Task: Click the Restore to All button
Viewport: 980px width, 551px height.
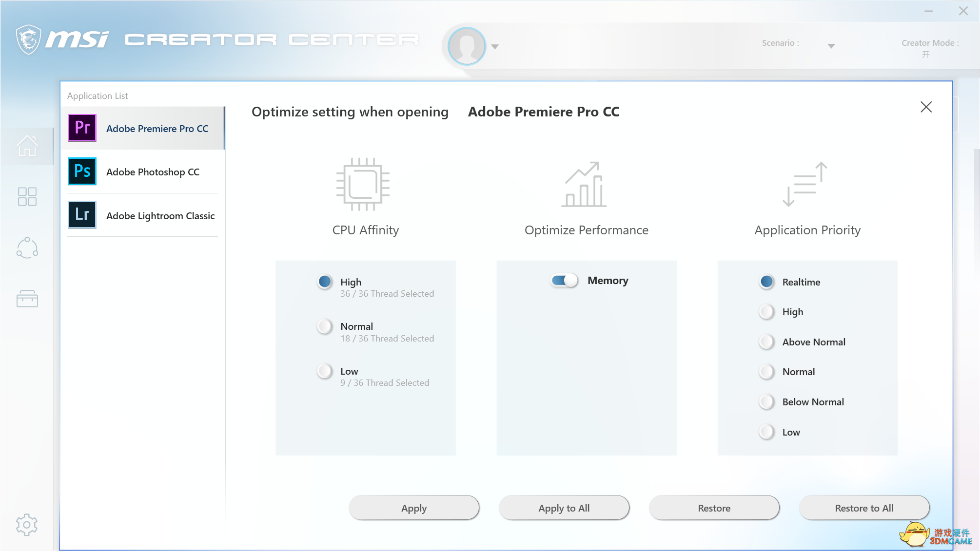Action: pyautogui.click(x=864, y=508)
